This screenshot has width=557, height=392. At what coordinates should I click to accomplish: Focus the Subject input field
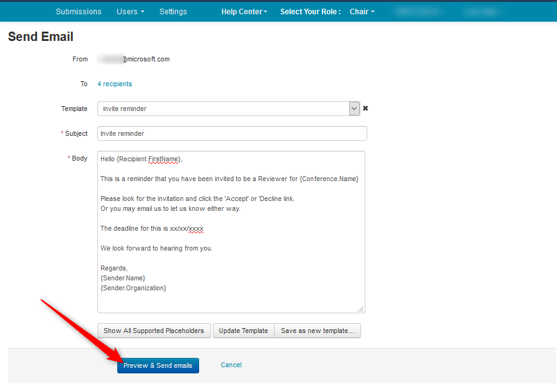click(x=232, y=133)
